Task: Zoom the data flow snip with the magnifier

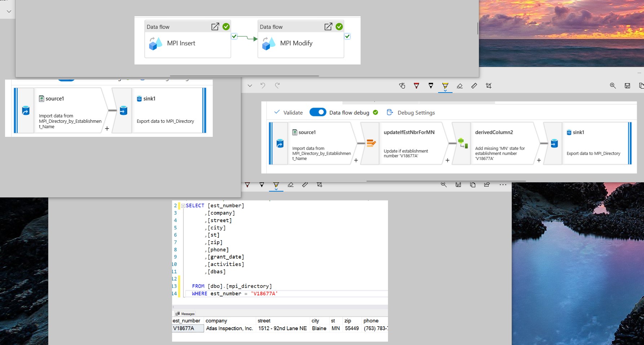Action: pos(613,86)
